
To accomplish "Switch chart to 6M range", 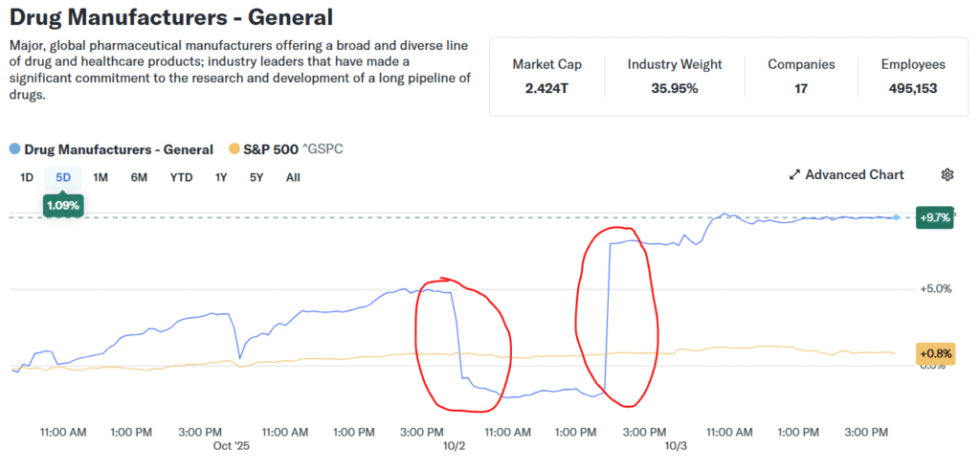I will point(139,177).
